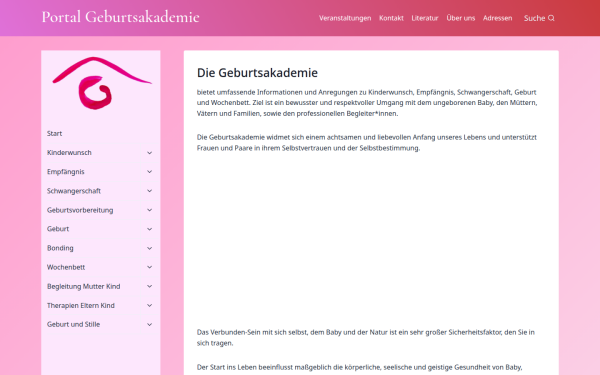
Task: Expand the Empfängnis submenu chevron
Action: click(x=150, y=172)
